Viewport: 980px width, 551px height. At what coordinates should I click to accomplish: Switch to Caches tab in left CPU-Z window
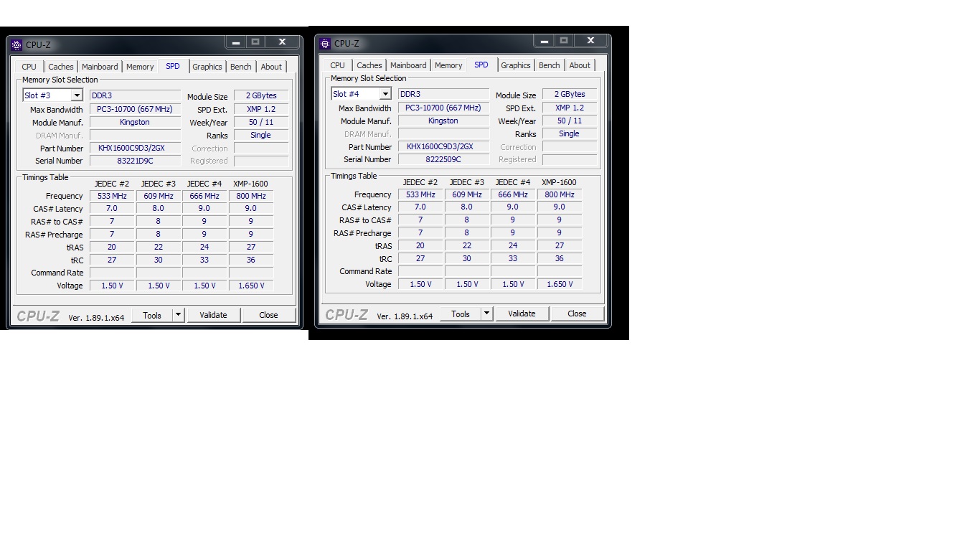click(60, 67)
